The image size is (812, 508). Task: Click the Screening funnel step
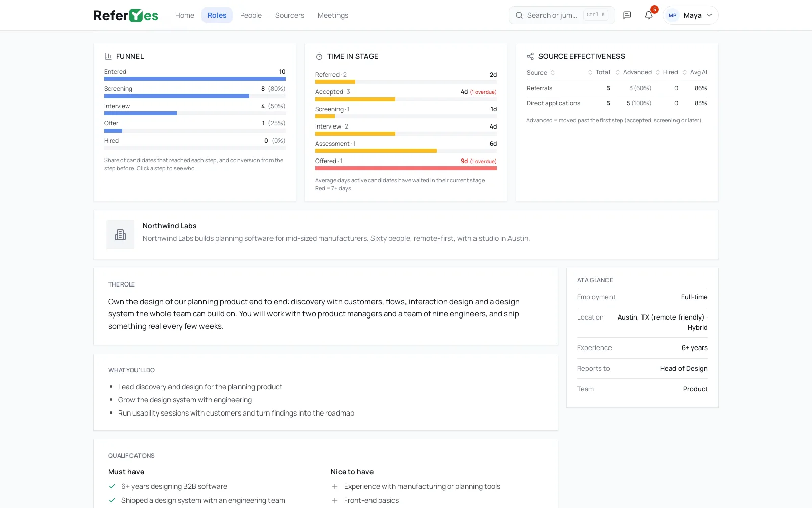195,92
